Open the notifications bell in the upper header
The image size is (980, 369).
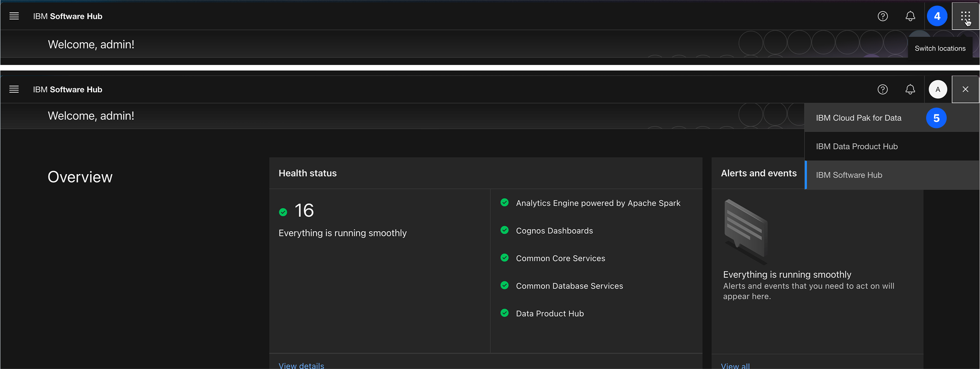910,16
